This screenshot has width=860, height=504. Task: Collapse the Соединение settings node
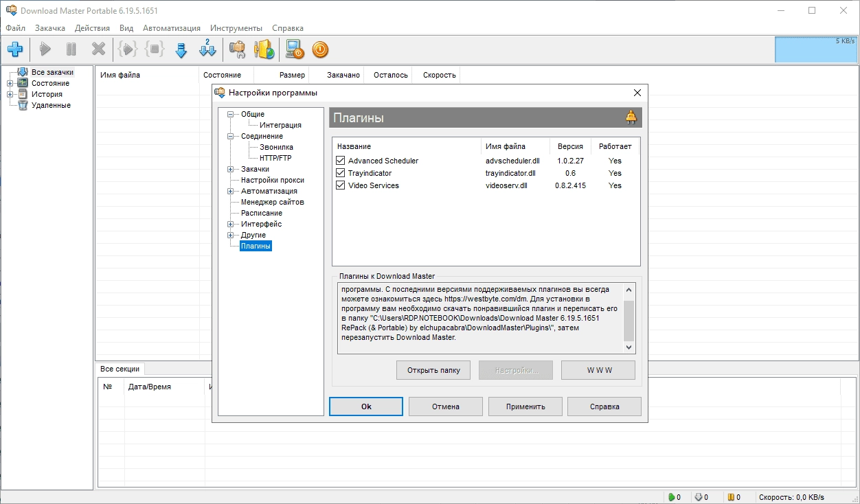[231, 136]
